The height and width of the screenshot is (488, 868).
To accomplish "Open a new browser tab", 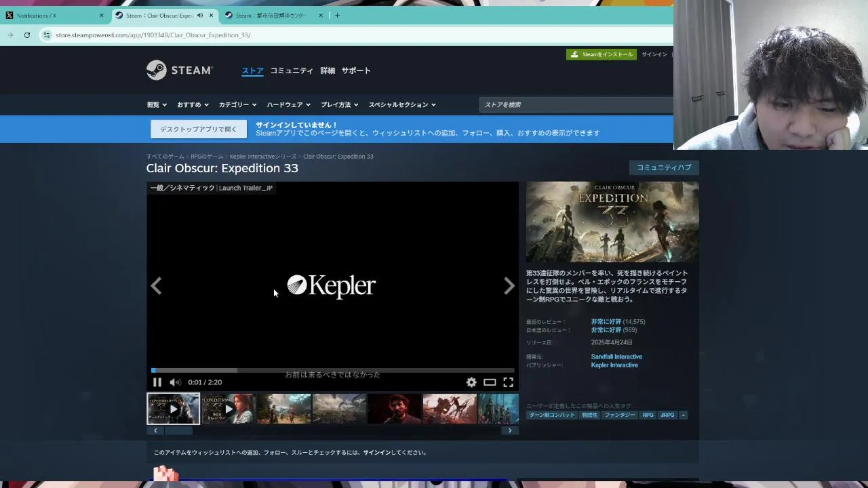I will [337, 16].
